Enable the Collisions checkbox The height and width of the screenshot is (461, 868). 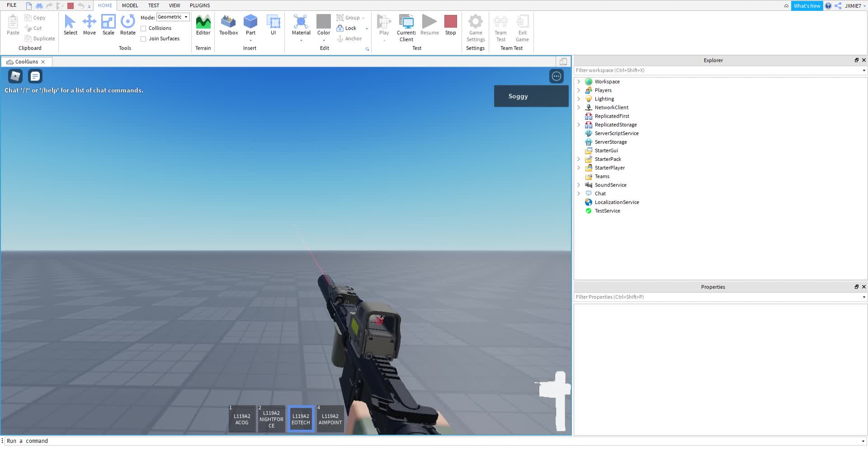[143, 28]
